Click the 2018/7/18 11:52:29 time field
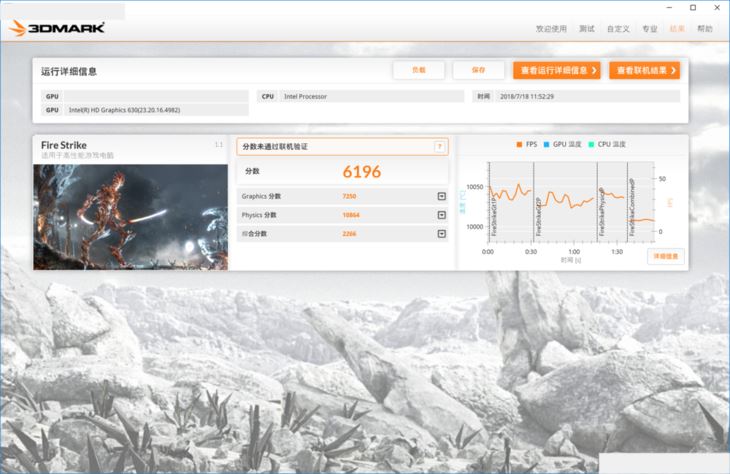The height and width of the screenshot is (474, 730). point(588,96)
